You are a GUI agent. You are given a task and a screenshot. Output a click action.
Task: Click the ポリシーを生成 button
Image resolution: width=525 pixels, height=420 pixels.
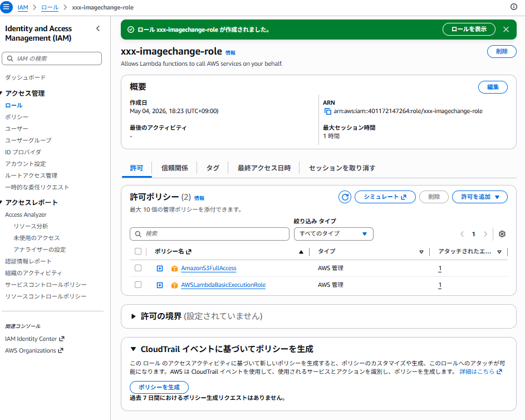click(x=159, y=387)
